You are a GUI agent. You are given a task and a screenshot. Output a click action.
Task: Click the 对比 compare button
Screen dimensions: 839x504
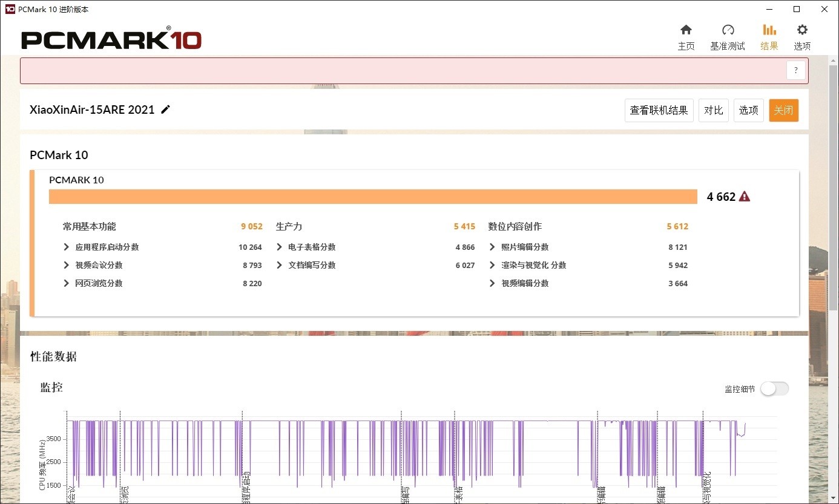coord(714,110)
